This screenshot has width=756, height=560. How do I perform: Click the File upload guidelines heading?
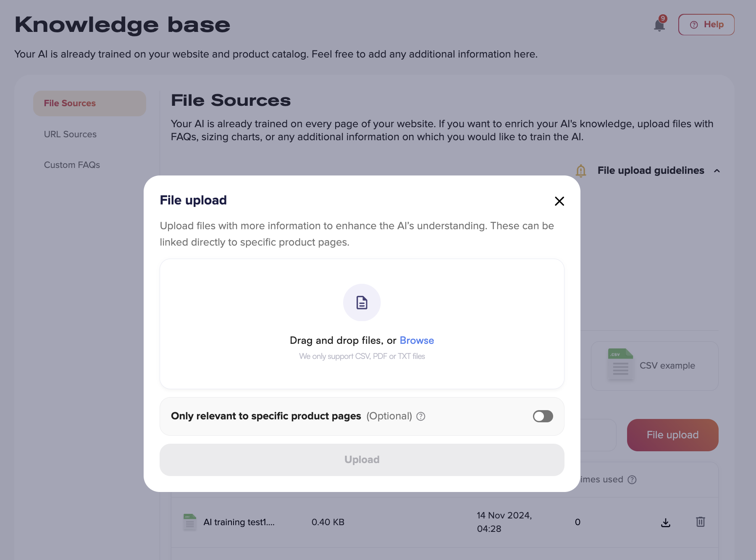[x=651, y=170]
